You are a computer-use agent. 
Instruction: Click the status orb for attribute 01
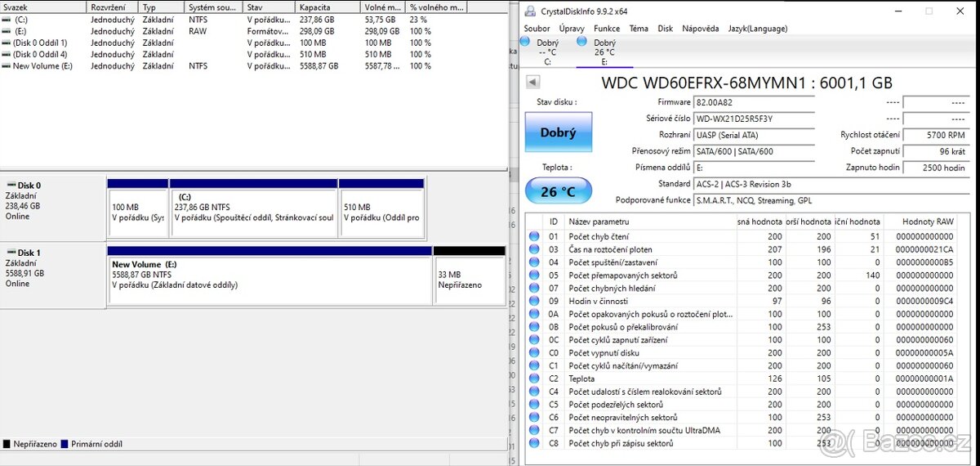[534, 236]
